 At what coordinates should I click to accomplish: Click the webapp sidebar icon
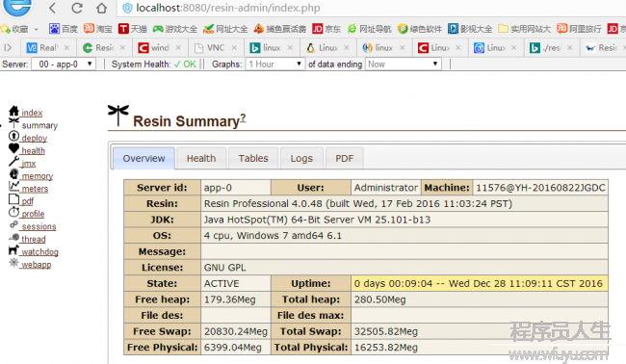tap(14, 263)
